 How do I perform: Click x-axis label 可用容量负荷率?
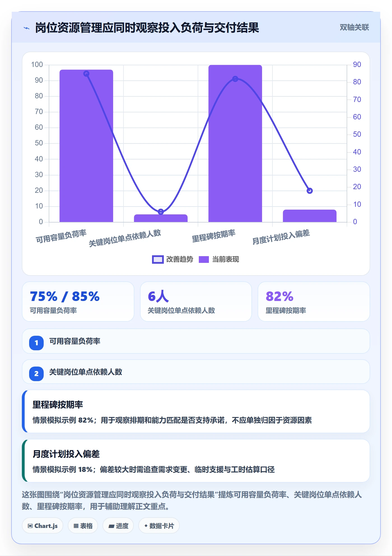pos(61,236)
